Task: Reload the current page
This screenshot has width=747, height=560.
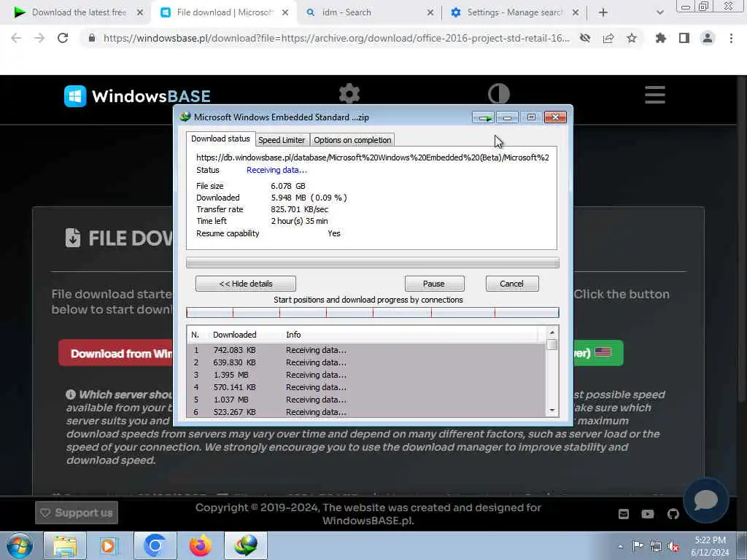Action: tap(63, 38)
